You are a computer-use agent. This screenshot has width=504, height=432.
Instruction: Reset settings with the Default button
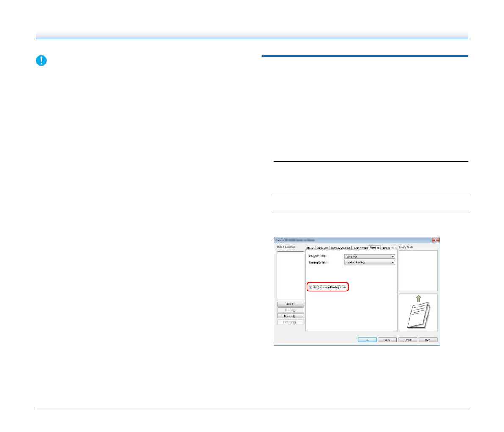click(x=407, y=340)
